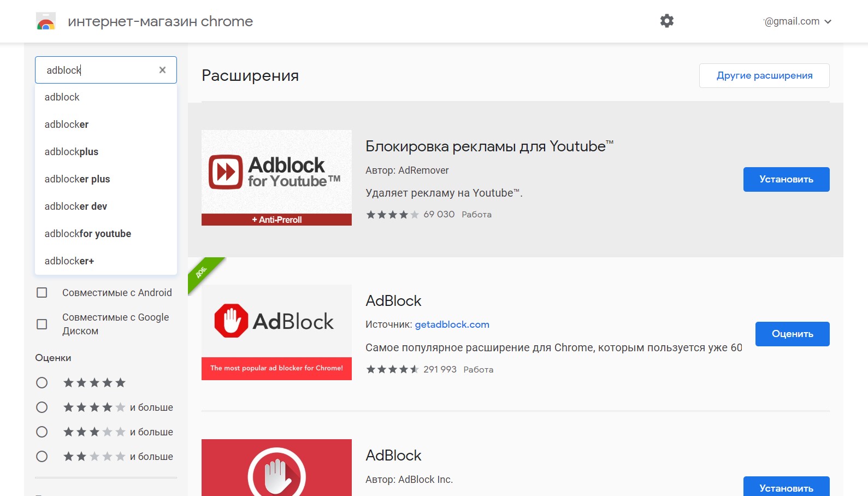
Task: Select the 'adblocker+' suggestion
Action: click(106, 261)
